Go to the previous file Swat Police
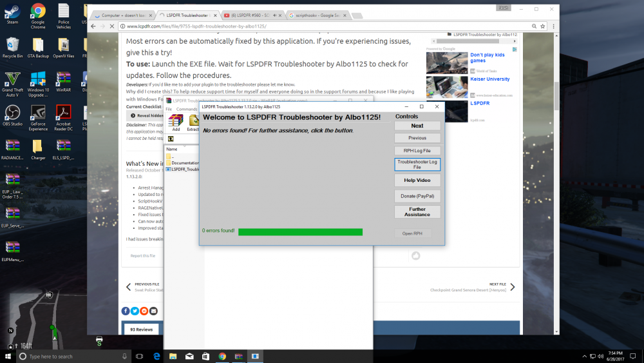Screen dimensions: 644x363 tap(144, 287)
